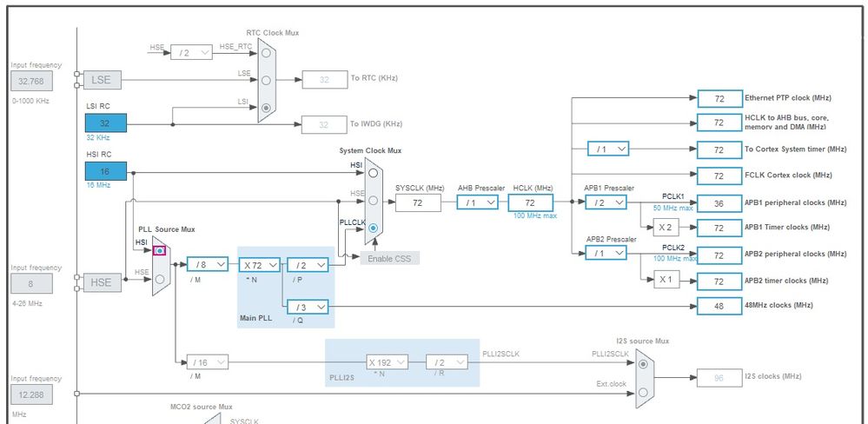Click the RTC Clock Mux title
The height and width of the screenshot is (424, 868).
click(x=273, y=33)
